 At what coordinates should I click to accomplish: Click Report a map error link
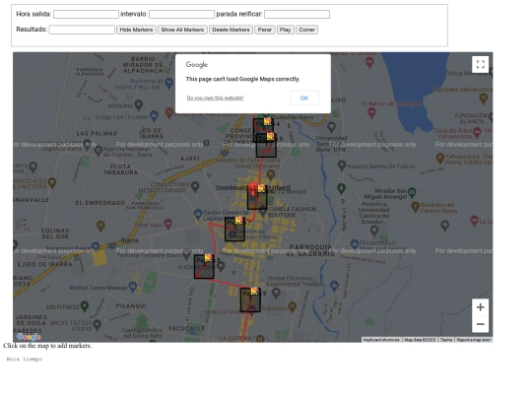coord(474,340)
